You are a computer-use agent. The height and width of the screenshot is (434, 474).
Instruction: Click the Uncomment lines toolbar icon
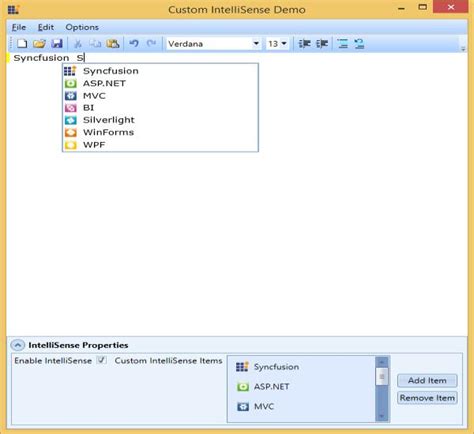click(359, 44)
